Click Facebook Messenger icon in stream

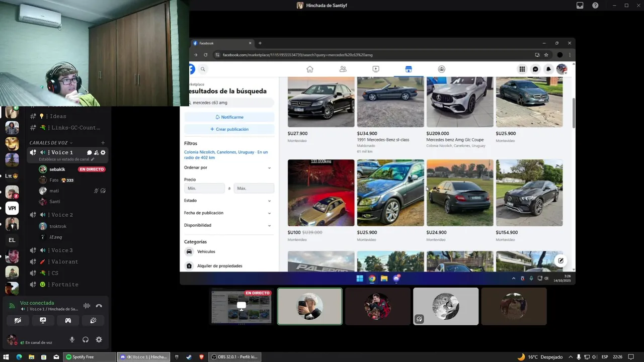(536, 69)
